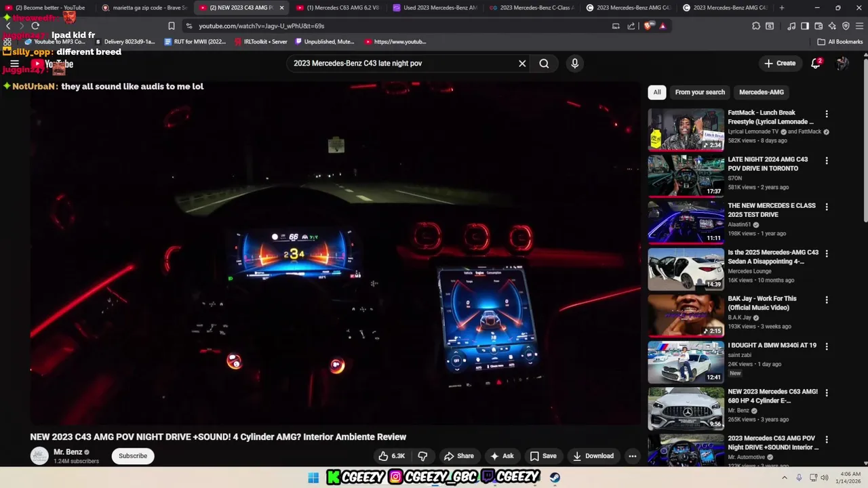Open the RUT for MWII bookmark
This screenshot has width=868, height=488.
point(195,41)
